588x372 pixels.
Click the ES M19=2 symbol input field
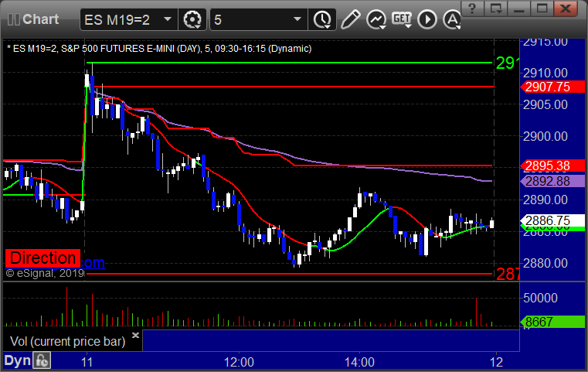[128, 19]
